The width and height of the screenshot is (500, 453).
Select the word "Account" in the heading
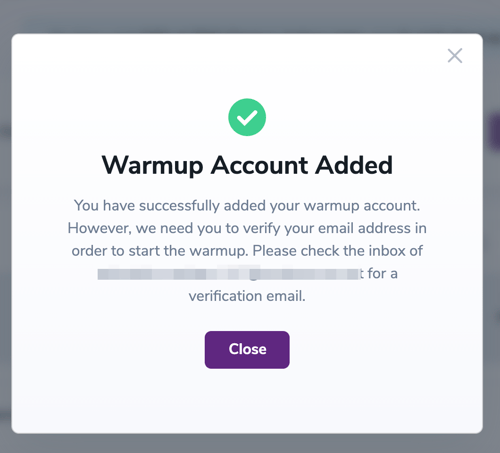[259, 165]
